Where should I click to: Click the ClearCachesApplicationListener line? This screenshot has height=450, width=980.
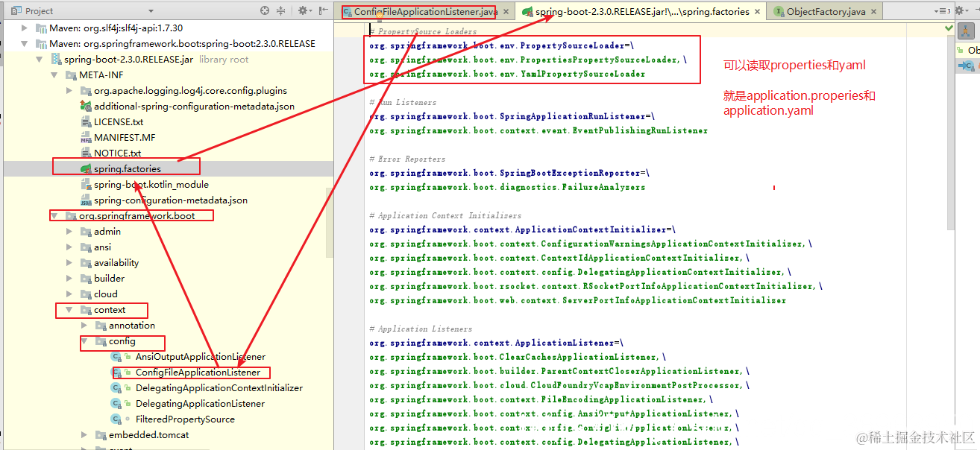(518, 357)
